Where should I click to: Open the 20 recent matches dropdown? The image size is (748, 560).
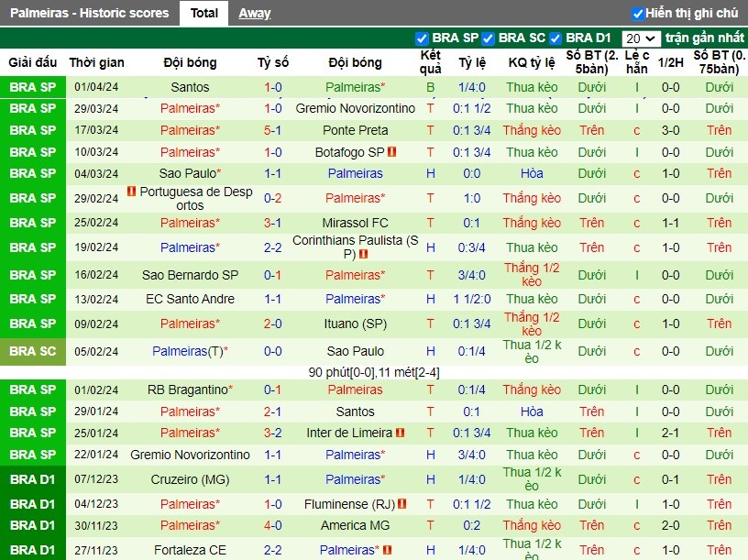click(x=641, y=38)
